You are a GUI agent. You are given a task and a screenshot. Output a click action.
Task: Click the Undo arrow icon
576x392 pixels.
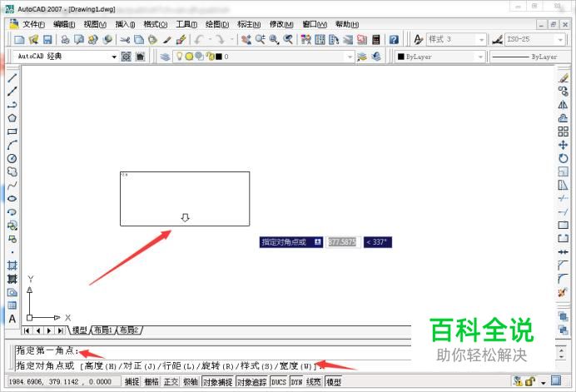point(199,39)
